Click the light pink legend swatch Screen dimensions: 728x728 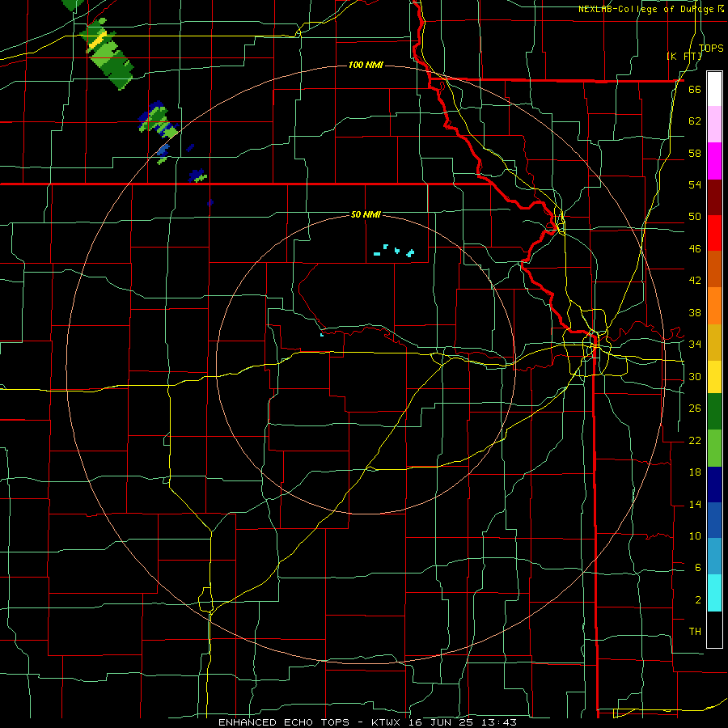click(714, 124)
